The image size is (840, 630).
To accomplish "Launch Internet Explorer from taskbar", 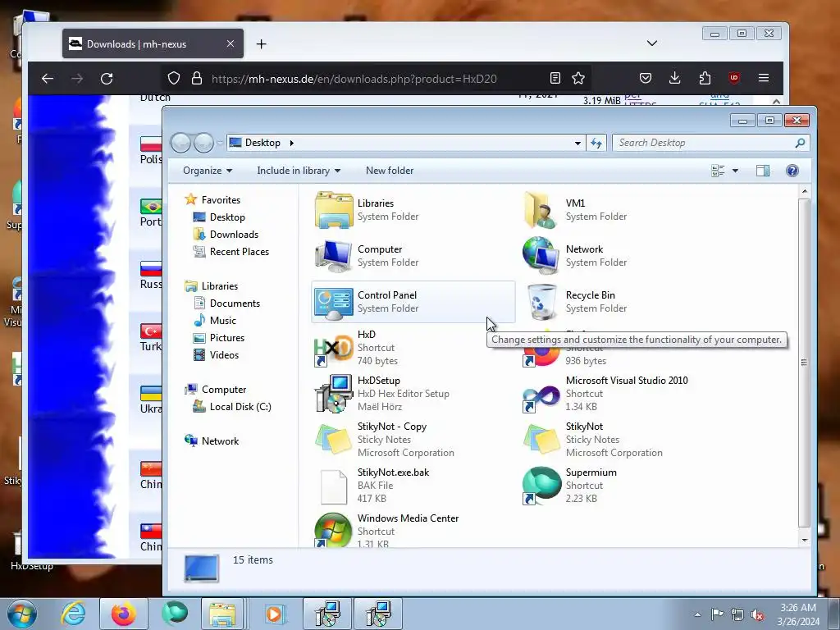I will click(73, 614).
